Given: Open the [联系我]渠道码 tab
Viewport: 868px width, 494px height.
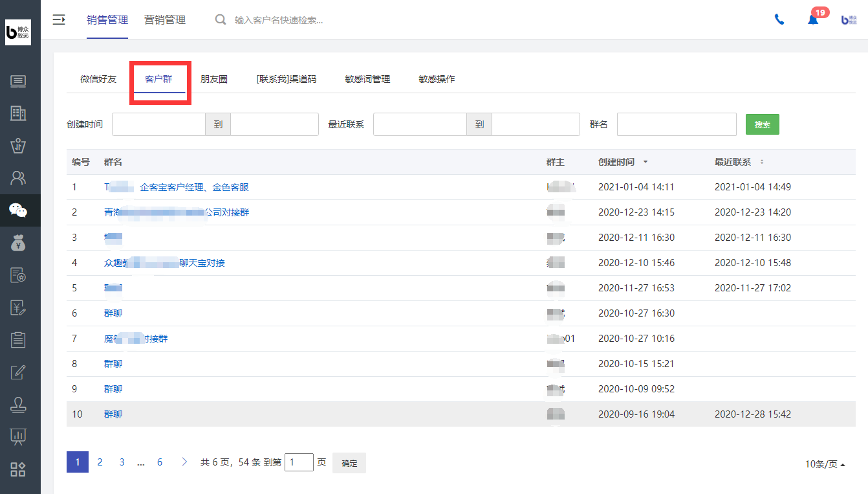Looking at the screenshot, I should click(x=287, y=79).
